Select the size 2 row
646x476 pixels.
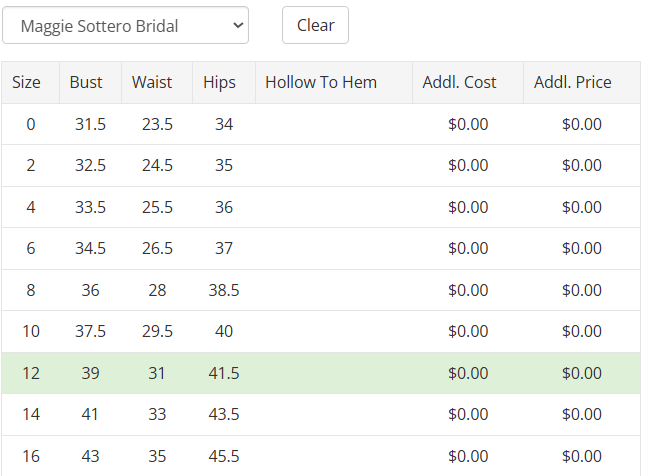(x=30, y=166)
